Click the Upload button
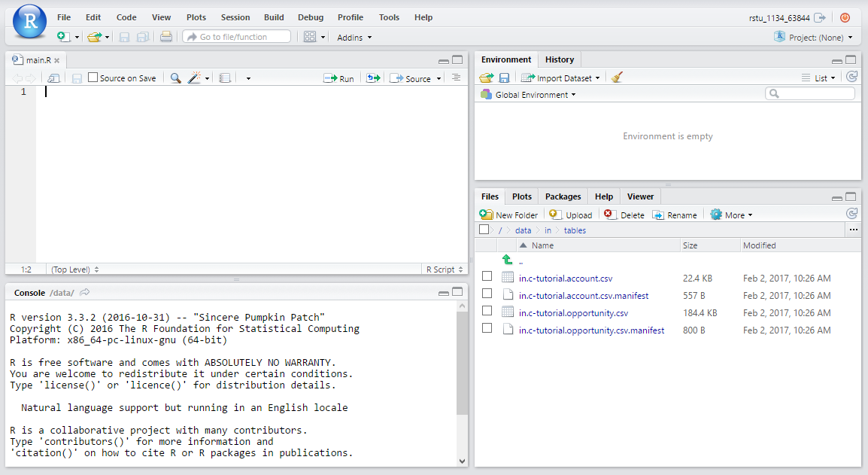The height and width of the screenshot is (475, 868). [x=571, y=215]
